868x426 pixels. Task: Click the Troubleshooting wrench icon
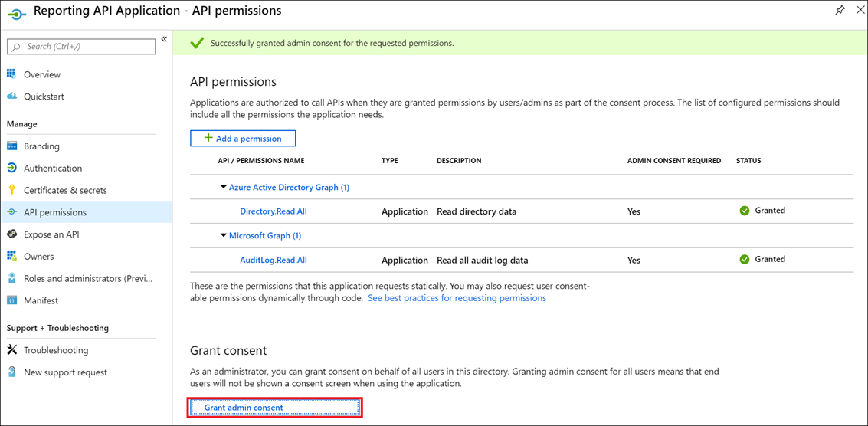[x=11, y=350]
